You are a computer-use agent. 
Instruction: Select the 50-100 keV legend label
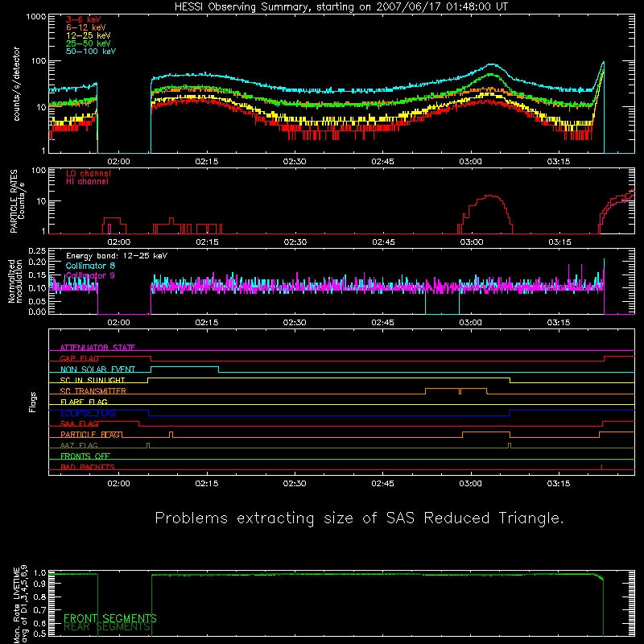click(x=91, y=52)
